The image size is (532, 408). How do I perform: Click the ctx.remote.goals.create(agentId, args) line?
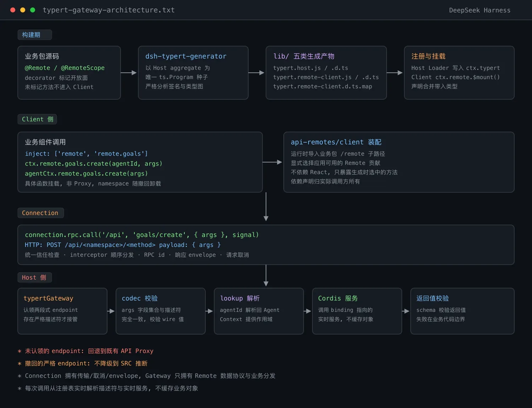pyautogui.click(x=94, y=164)
